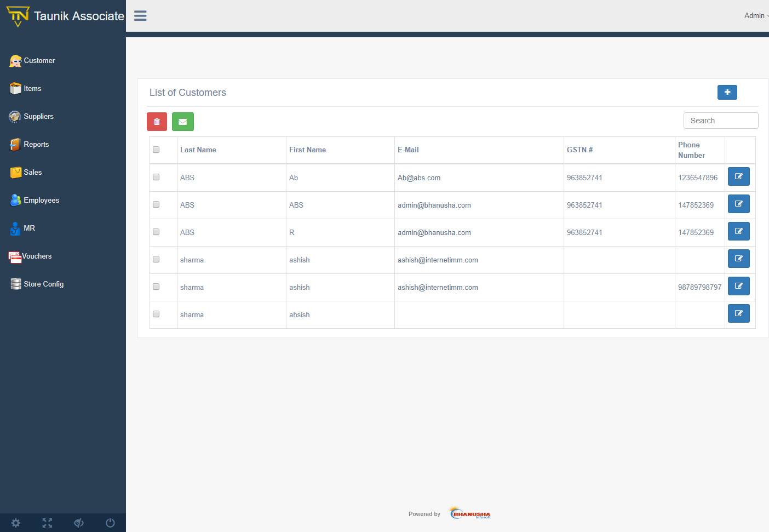Add a new customer with the plus button

(x=727, y=92)
